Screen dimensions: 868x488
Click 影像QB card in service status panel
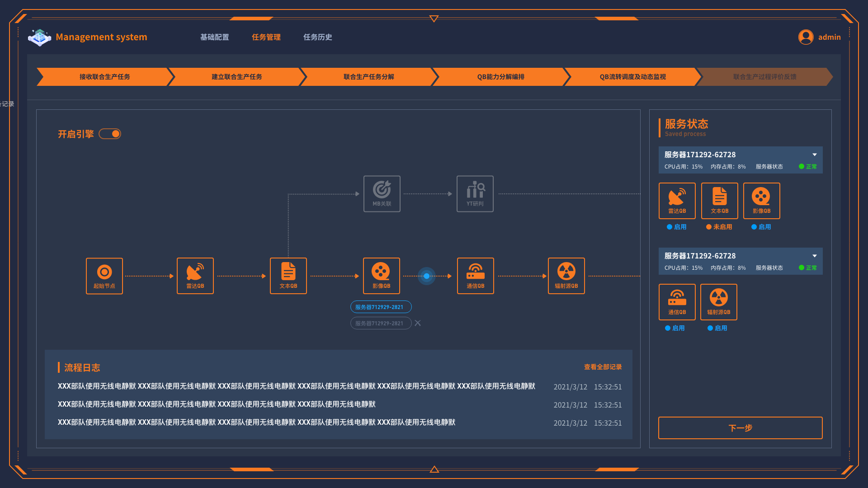tap(762, 201)
